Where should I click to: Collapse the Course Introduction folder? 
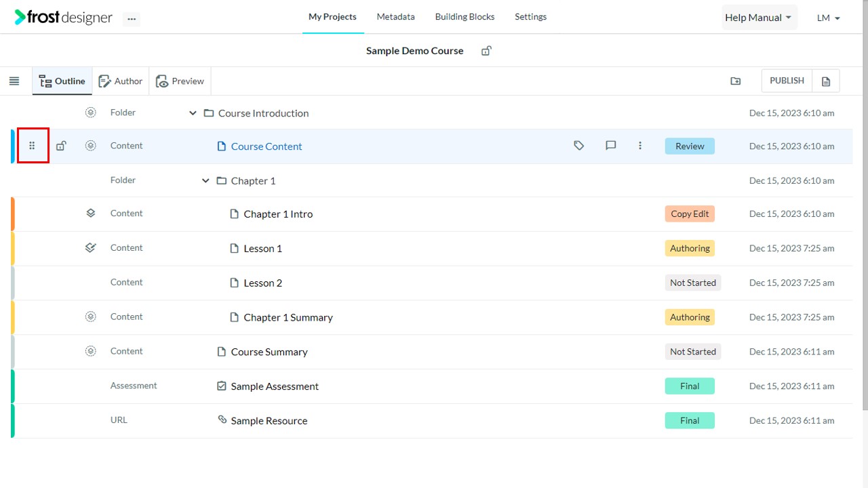click(x=193, y=113)
